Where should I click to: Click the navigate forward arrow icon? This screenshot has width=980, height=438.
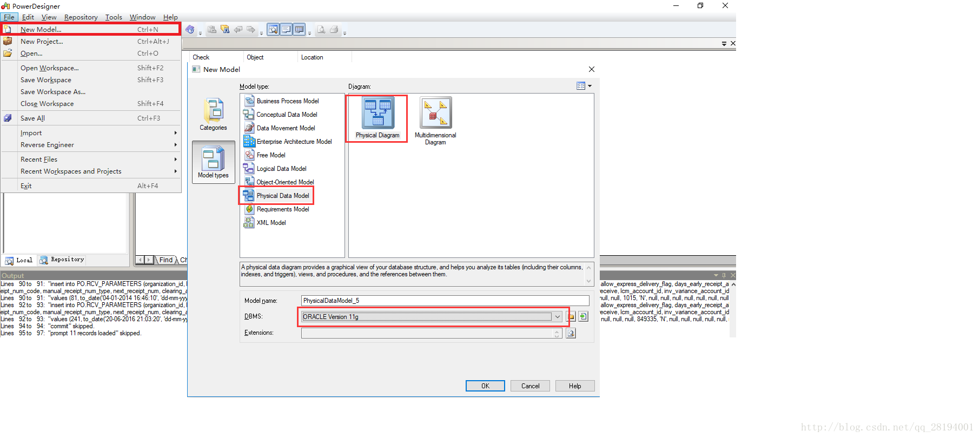251,29
